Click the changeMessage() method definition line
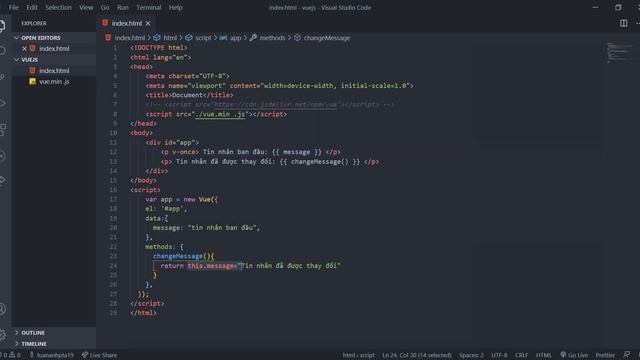 [x=184, y=256]
